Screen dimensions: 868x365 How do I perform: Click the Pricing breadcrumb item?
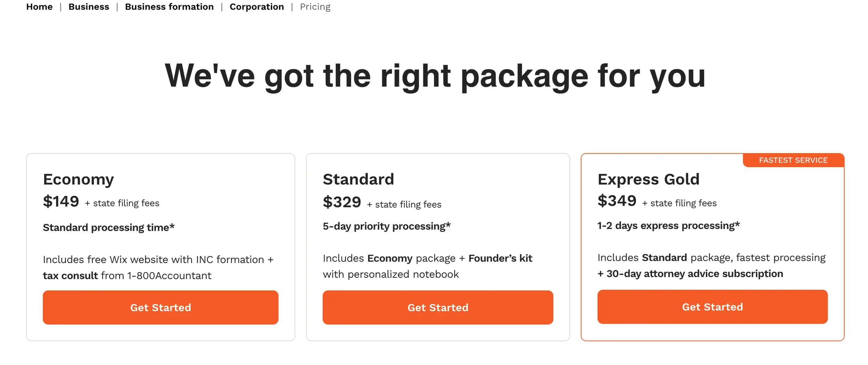[315, 7]
